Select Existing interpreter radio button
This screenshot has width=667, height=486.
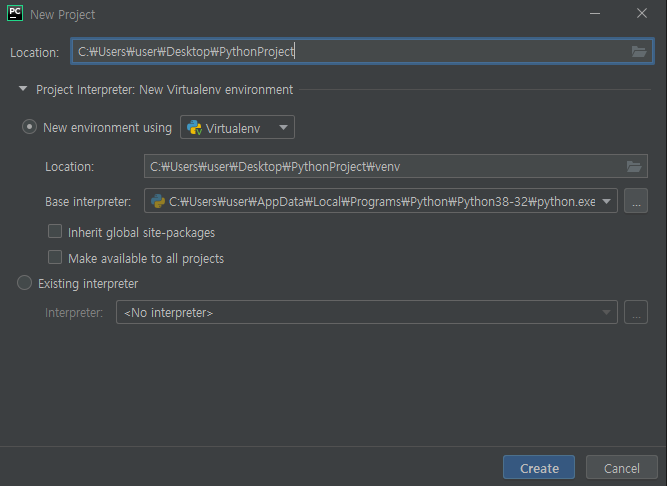click(x=25, y=283)
